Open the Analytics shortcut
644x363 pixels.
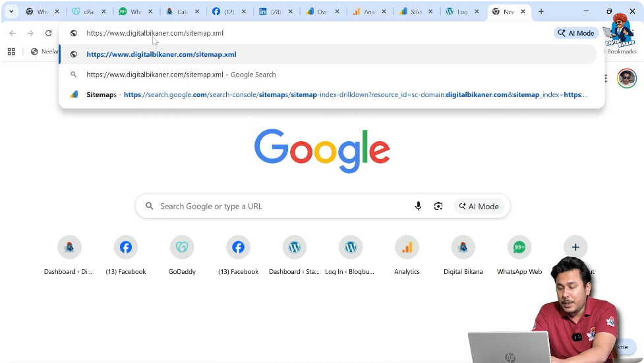click(407, 255)
